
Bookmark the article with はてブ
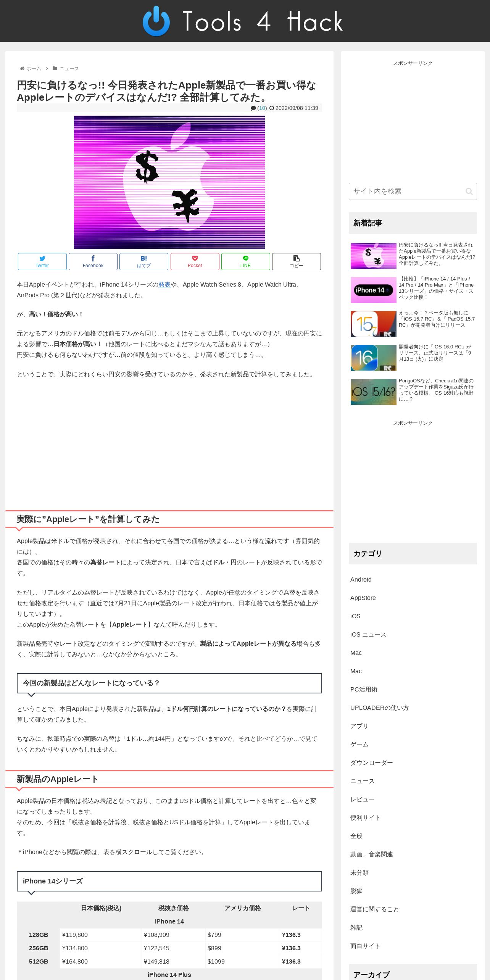tap(144, 261)
